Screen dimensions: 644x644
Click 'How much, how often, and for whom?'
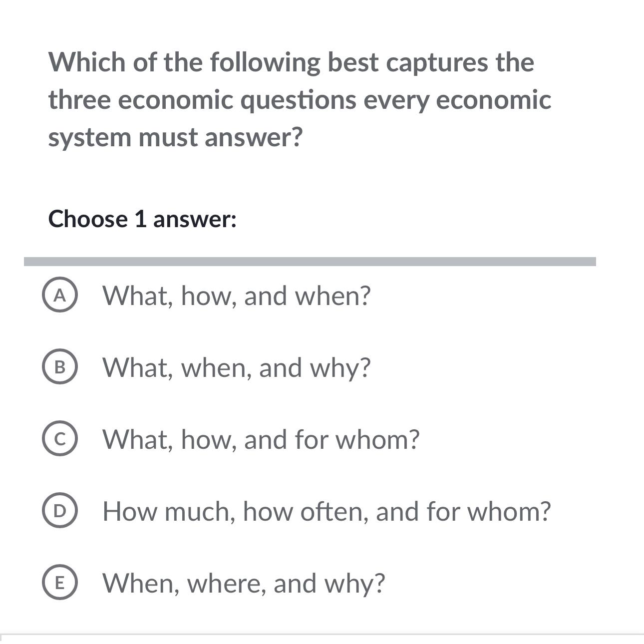point(326,511)
